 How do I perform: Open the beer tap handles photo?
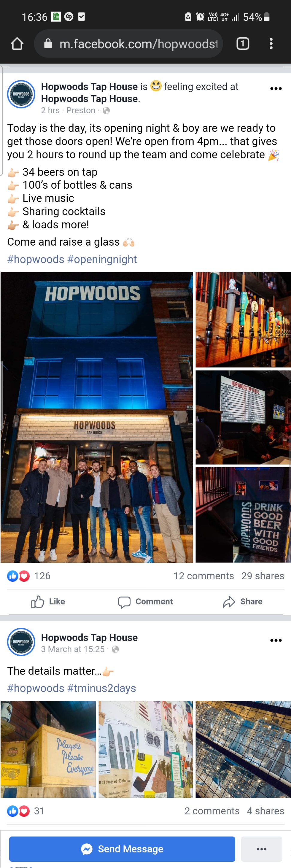(243, 320)
